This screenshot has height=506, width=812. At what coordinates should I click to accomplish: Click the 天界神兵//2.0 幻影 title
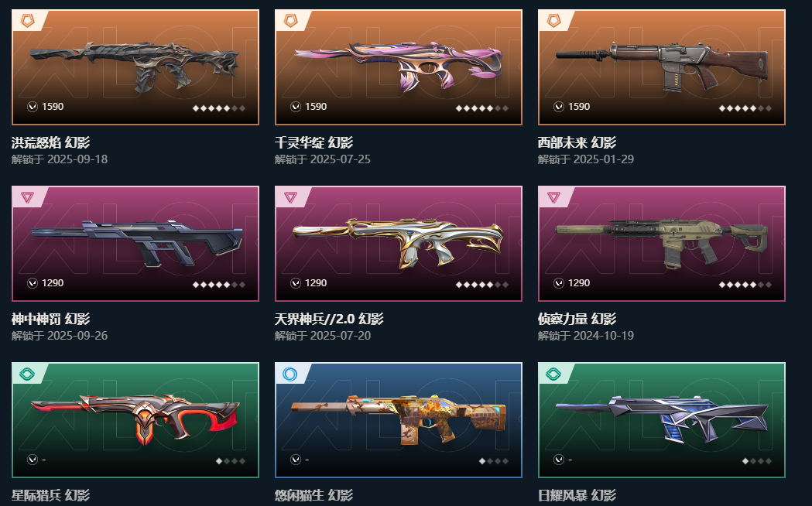pos(329,319)
